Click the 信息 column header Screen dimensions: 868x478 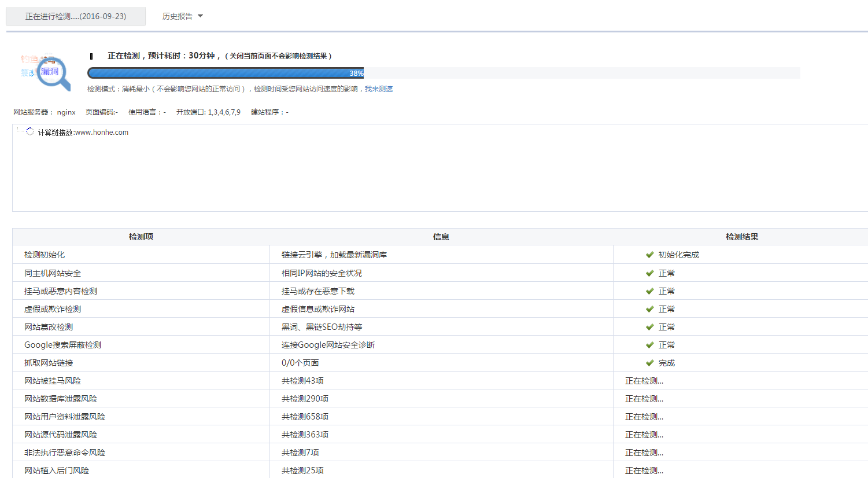[441, 237]
